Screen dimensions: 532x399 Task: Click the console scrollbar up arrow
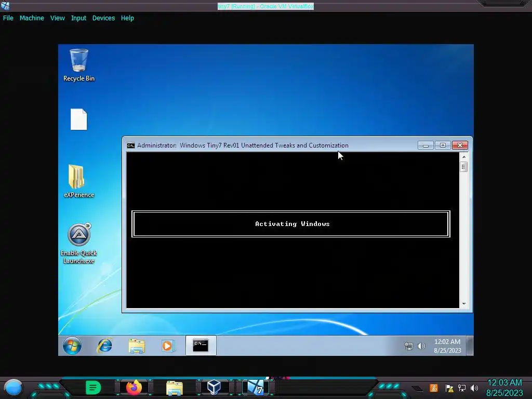464,157
